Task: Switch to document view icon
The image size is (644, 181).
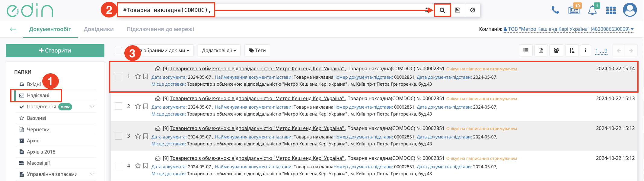Action: coord(541,50)
